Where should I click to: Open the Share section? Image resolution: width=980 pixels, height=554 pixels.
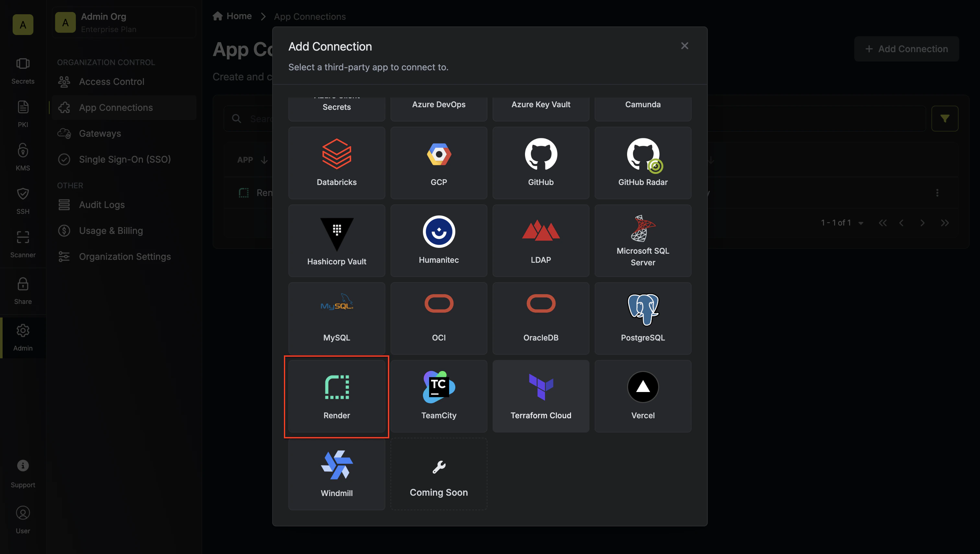coord(23,291)
